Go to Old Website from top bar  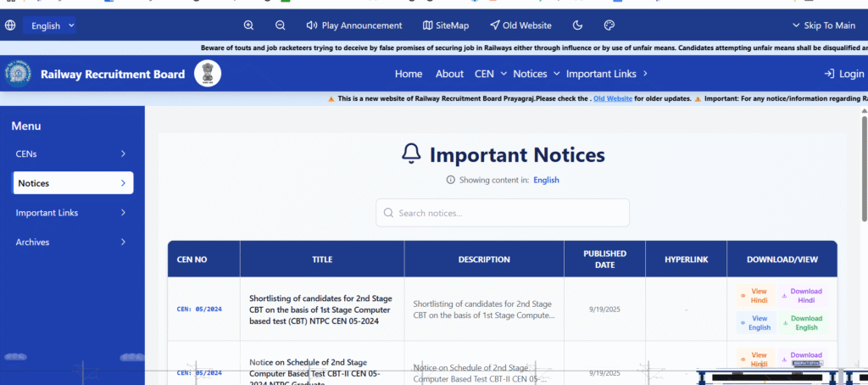coord(520,25)
